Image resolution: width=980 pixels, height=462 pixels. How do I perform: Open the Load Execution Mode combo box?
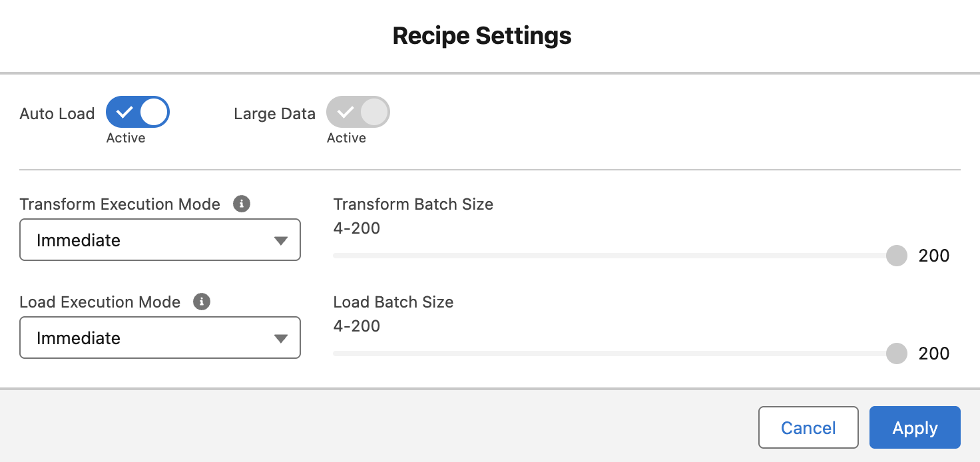[x=160, y=338]
